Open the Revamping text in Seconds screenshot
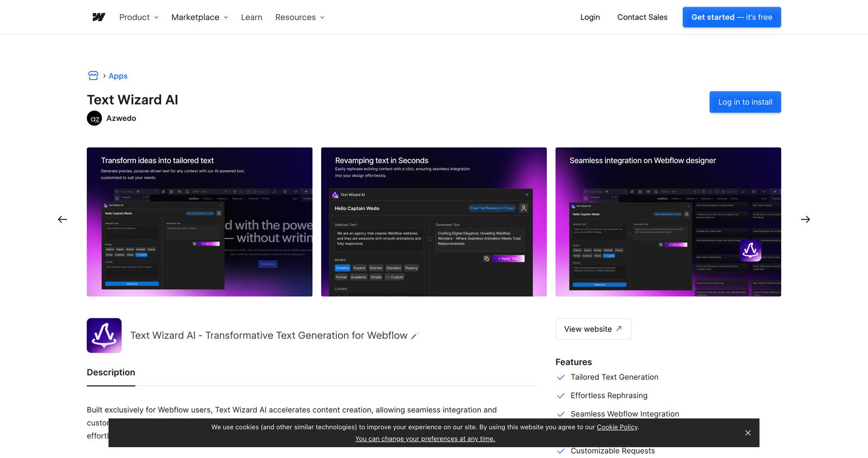 point(434,222)
